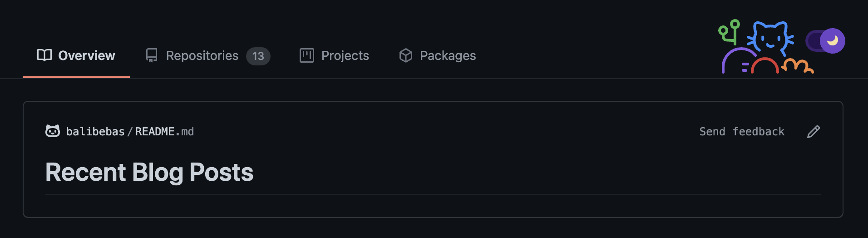Screen dimensions: 868x238
Task: Click the repository icon next to Repositories
Action: (x=152, y=55)
